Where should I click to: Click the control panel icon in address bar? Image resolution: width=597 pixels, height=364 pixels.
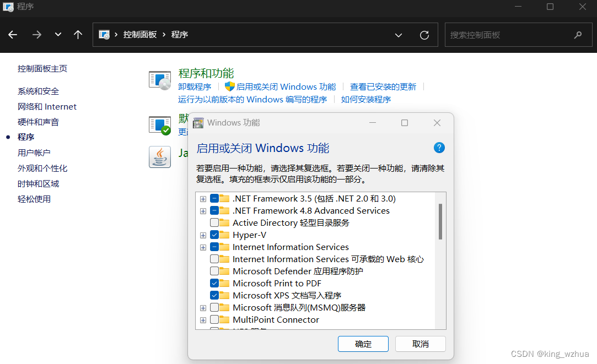pos(104,35)
